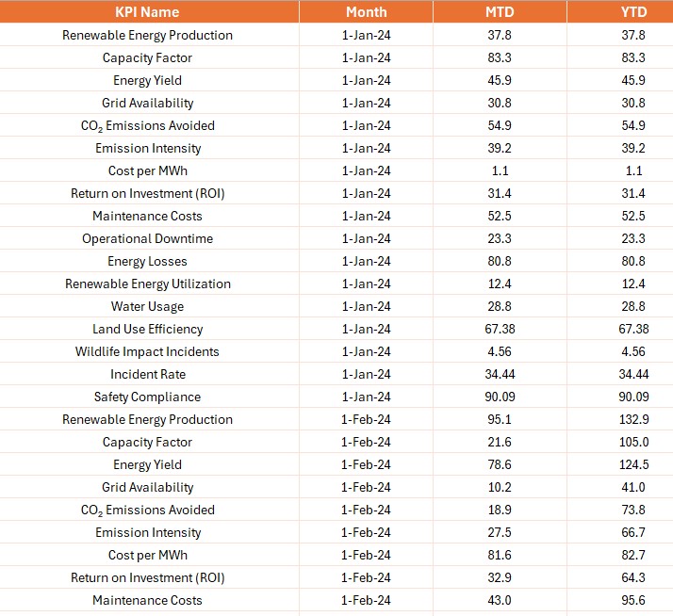Click Renewable Energy Production in the 1-Feb-24 row
This screenshot has width=673, height=616.
147,419
